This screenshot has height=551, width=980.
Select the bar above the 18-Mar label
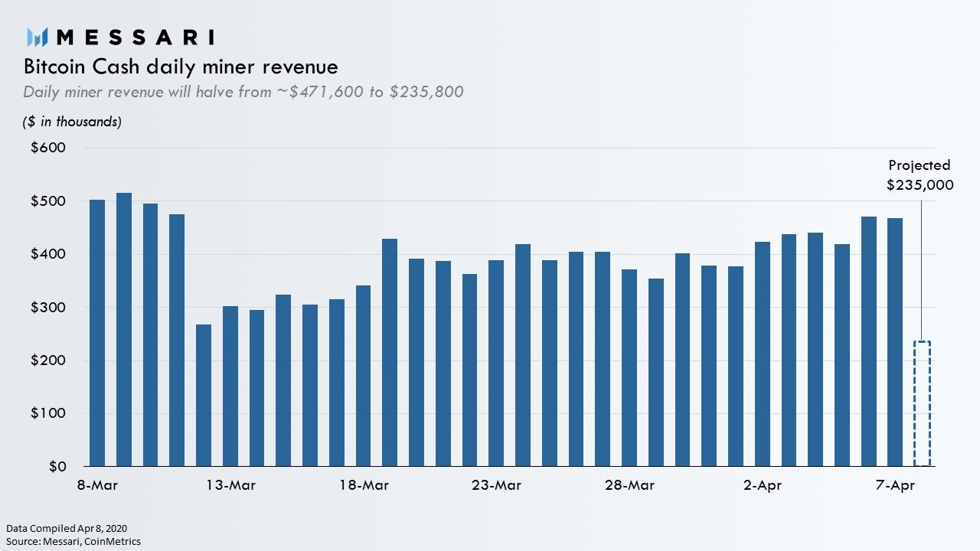[x=363, y=376]
